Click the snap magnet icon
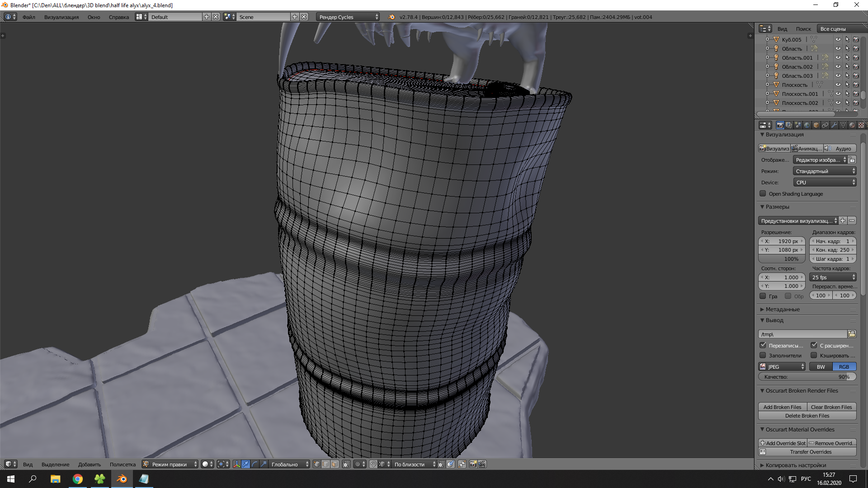Screen dimensions: 868x488 pos(373,464)
